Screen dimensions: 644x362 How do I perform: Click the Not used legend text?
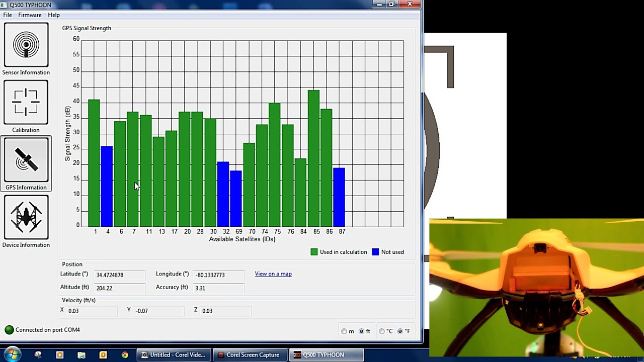(392, 252)
